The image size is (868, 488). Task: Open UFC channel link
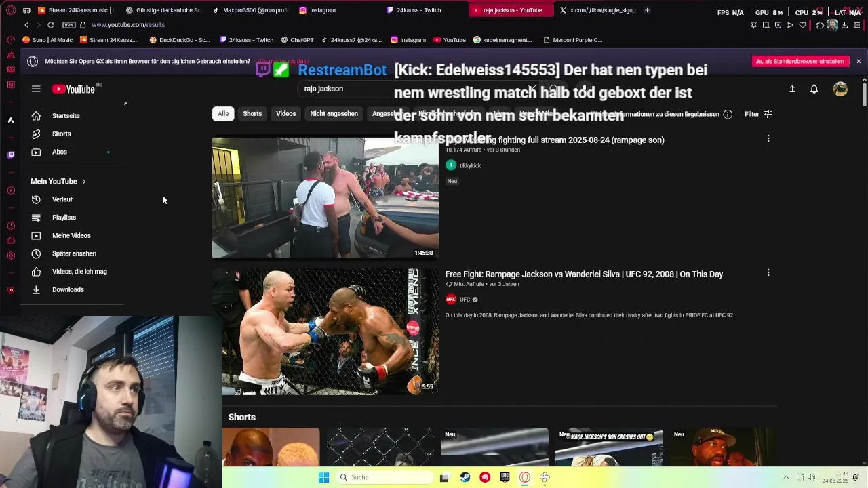(x=465, y=300)
